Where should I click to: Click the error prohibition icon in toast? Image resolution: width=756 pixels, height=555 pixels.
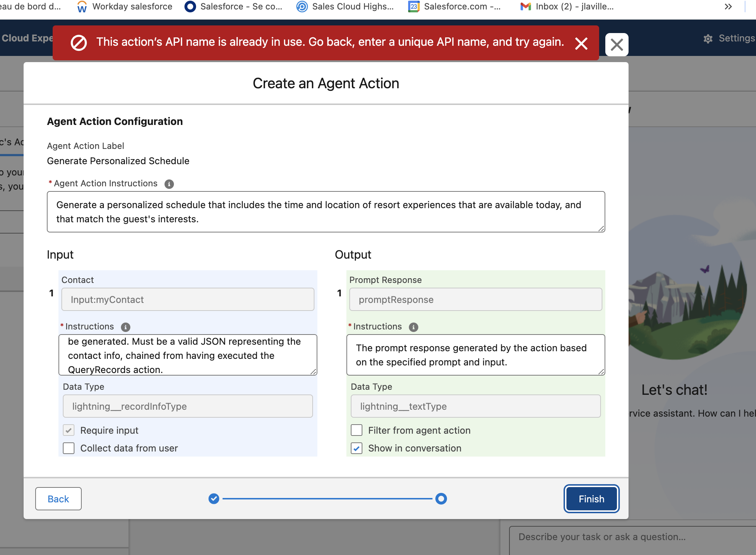(79, 43)
